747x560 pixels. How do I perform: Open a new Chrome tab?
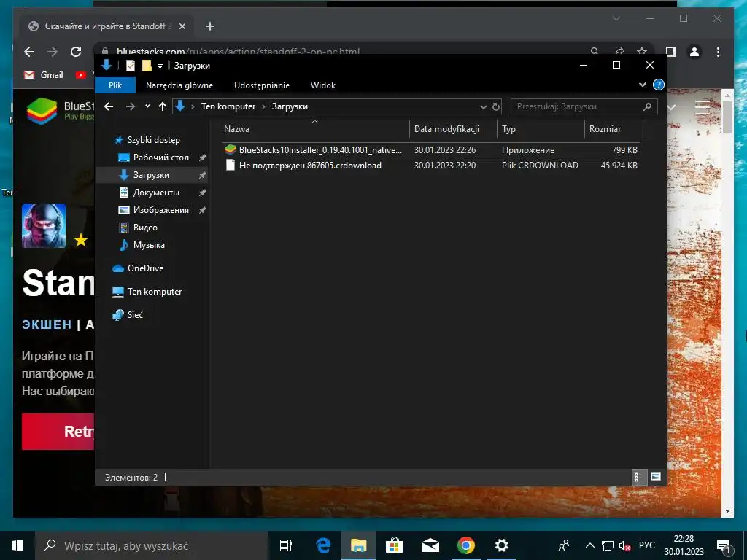[210, 26]
